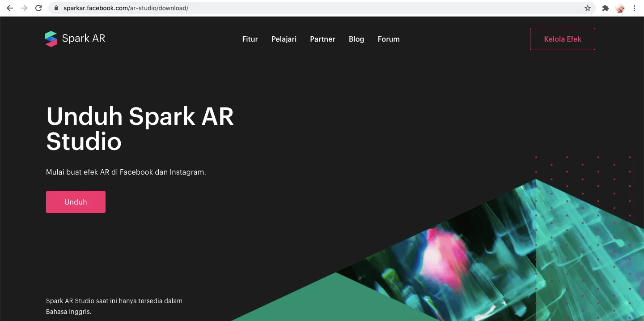644x321 pixels.
Task: Open the Blog link in the navigation
Action: point(356,39)
